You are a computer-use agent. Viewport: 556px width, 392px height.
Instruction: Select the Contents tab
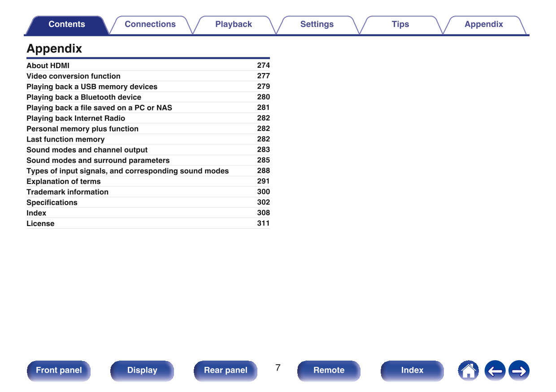click(67, 25)
